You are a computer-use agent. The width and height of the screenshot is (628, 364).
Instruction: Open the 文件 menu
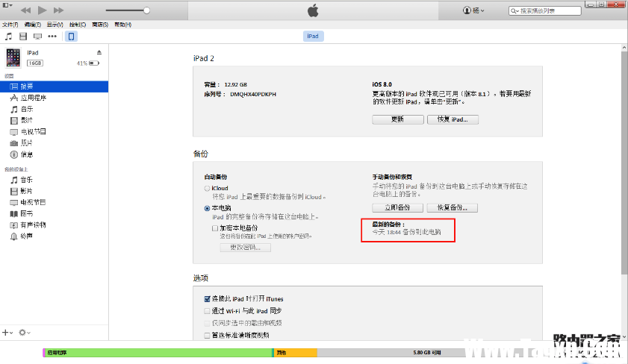pyautogui.click(x=10, y=25)
